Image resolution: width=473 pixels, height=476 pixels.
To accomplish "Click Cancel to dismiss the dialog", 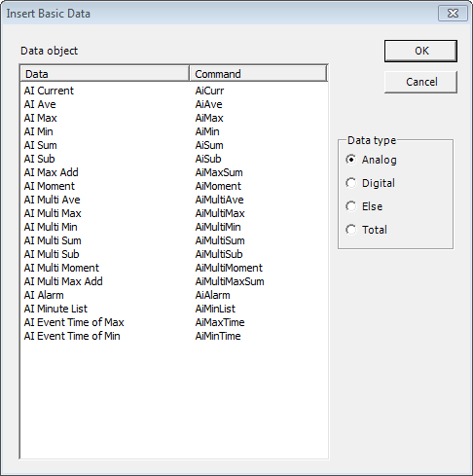I will (x=420, y=82).
